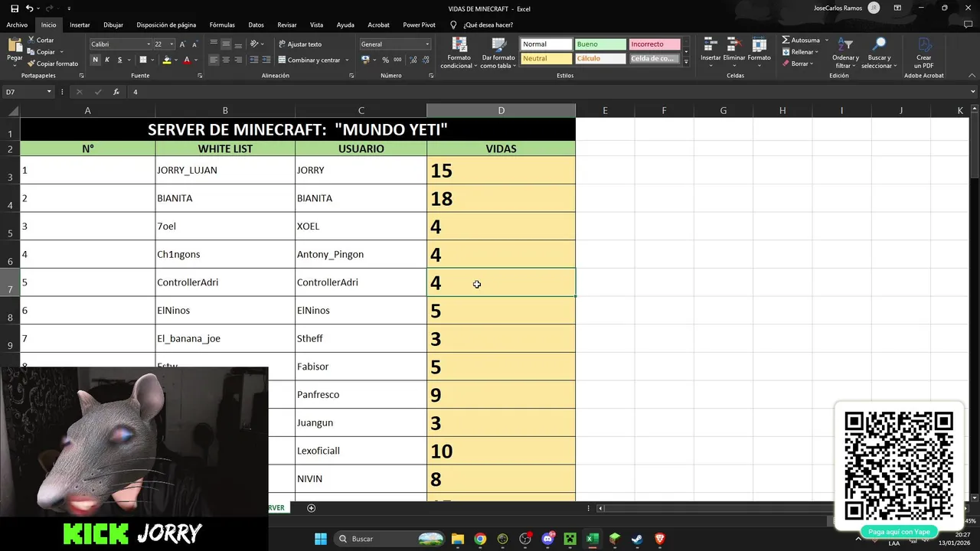Open the Calibri font name dropdown
The height and width of the screenshot is (551, 980).
click(148, 44)
